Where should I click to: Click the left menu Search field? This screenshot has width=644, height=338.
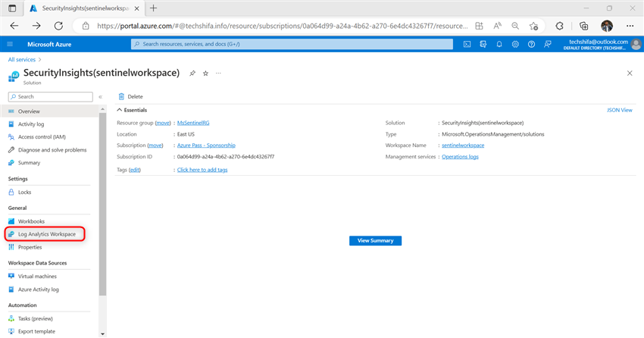[51, 97]
